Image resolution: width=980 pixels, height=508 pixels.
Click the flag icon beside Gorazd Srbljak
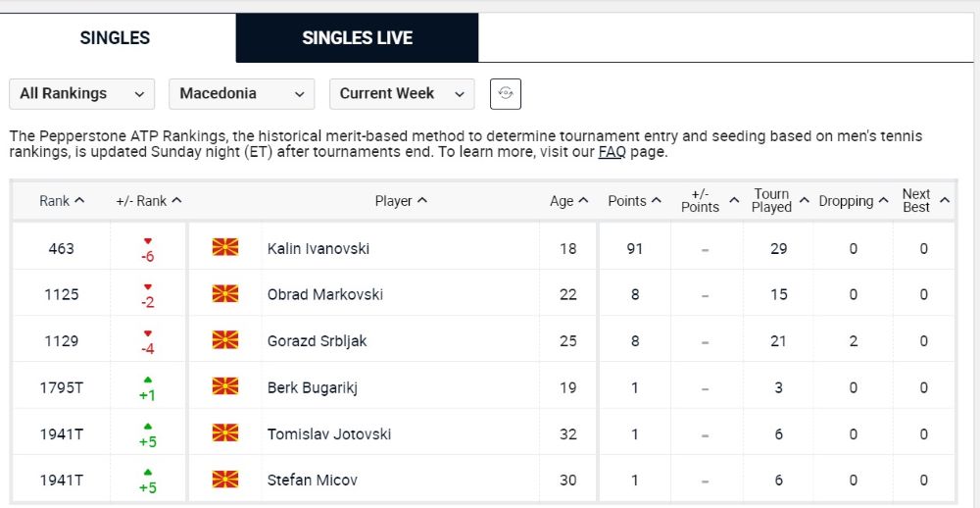[x=225, y=339]
